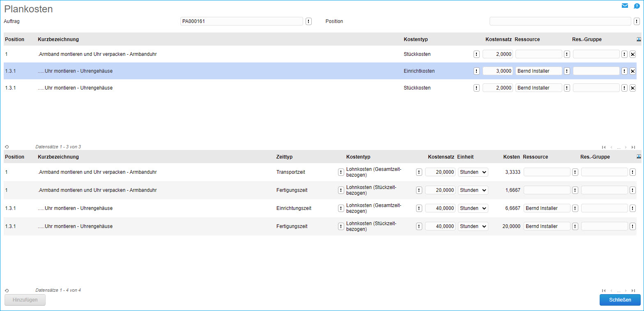Viewport: 644px width, 311px height.
Task: Refresh the lower table records
Action: [7, 290]
